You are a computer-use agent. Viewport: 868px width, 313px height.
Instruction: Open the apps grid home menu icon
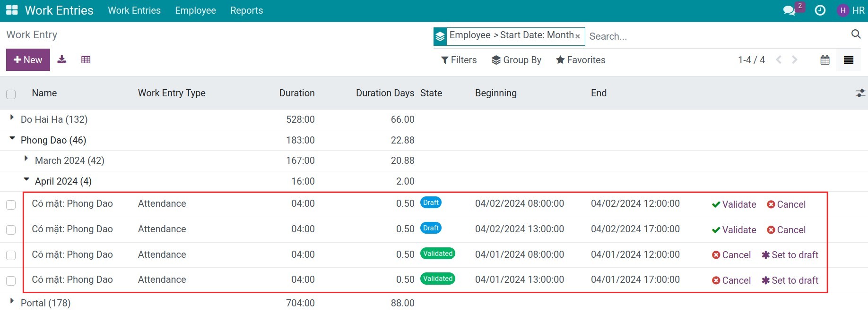[12, 10]
